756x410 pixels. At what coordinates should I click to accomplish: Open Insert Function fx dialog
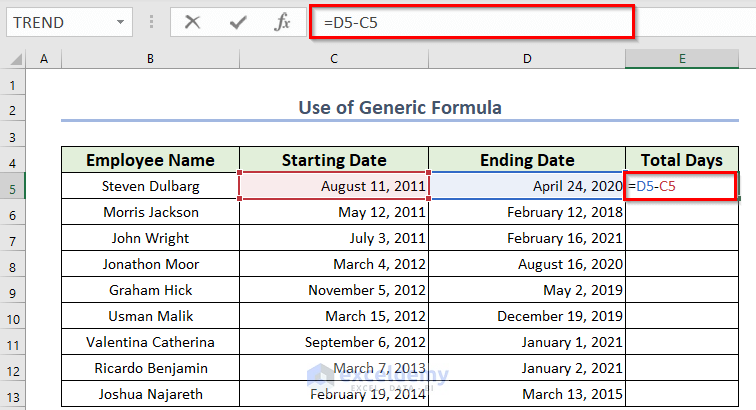pos(282,21)
